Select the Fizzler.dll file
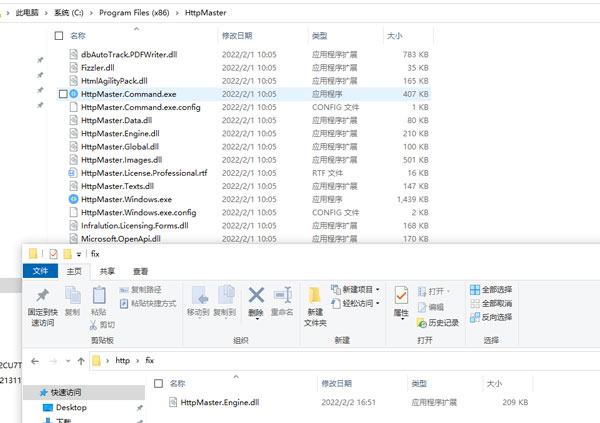This screenshot has height=423, width=600. click(98, 68)
